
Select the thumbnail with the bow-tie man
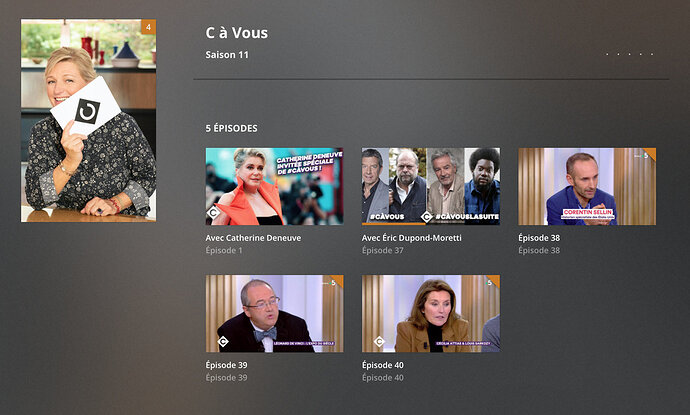(275, 314)
